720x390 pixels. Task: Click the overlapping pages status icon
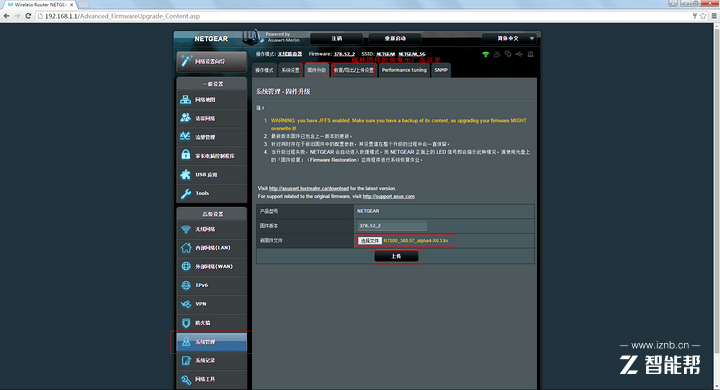508,54
